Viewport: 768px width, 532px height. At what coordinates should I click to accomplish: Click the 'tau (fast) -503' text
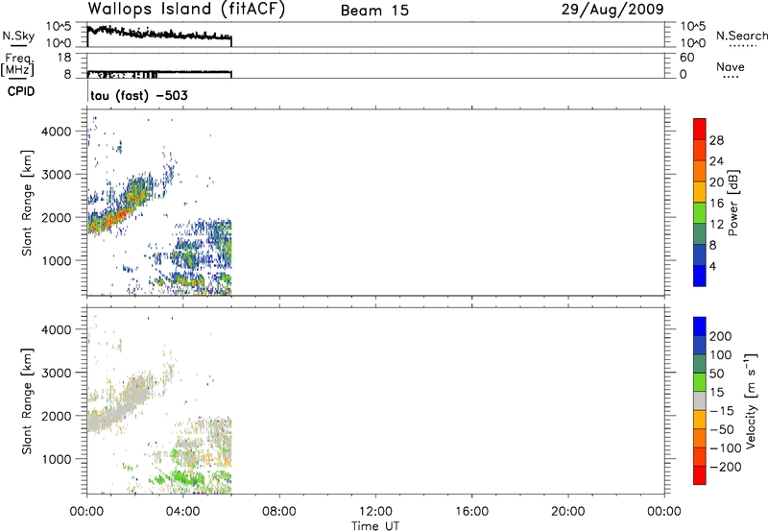coord(139,95)
